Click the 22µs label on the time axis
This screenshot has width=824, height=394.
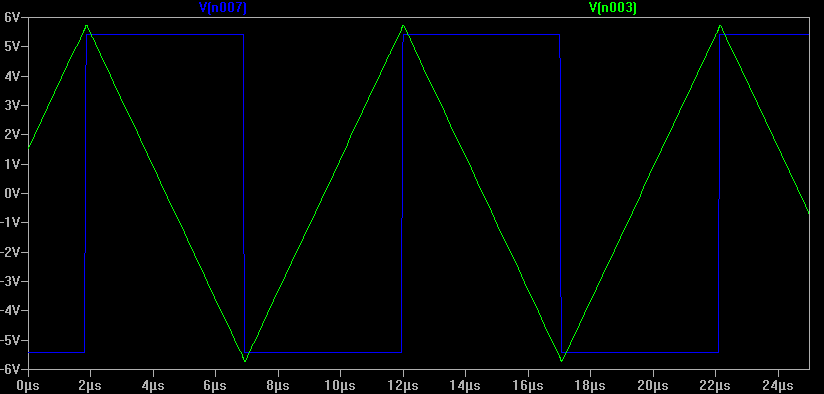715,387
